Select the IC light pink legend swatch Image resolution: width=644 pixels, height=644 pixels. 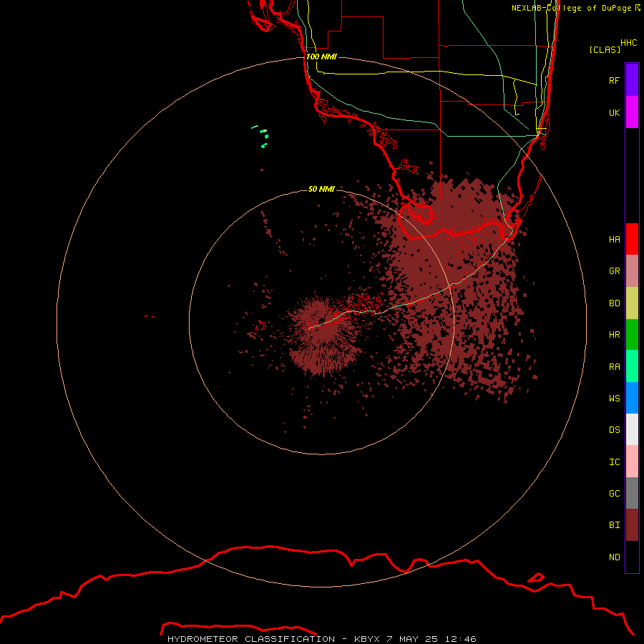632,462
